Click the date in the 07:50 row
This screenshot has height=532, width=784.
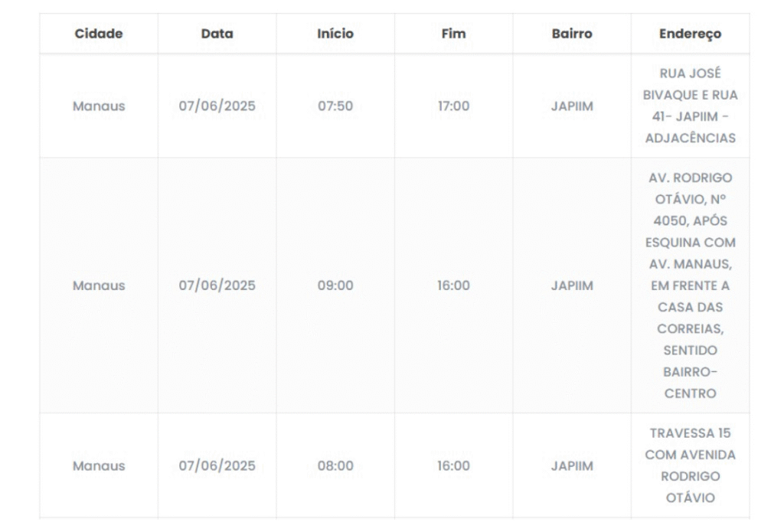click(217, 106)
